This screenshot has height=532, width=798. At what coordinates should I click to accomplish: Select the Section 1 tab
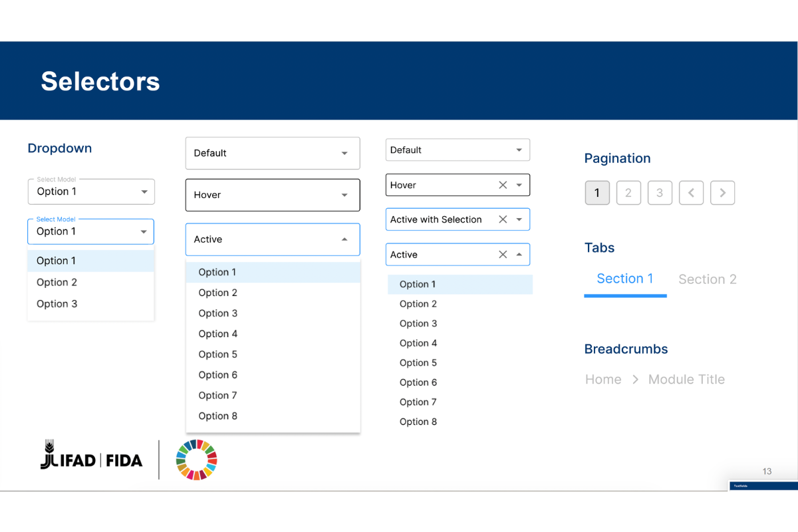624,279
